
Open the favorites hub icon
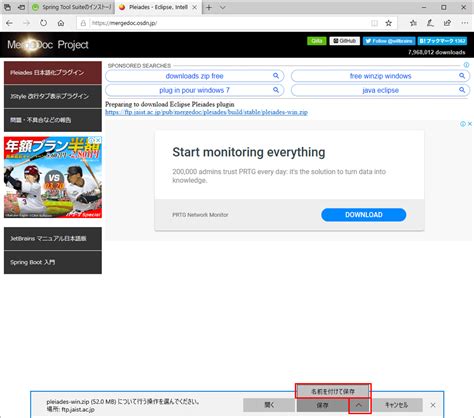tap(413, 23)
